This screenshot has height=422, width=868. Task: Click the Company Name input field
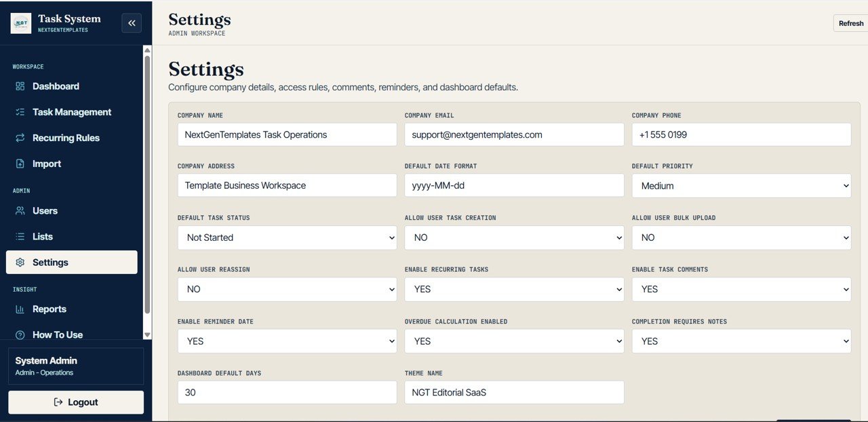[287, 134]
